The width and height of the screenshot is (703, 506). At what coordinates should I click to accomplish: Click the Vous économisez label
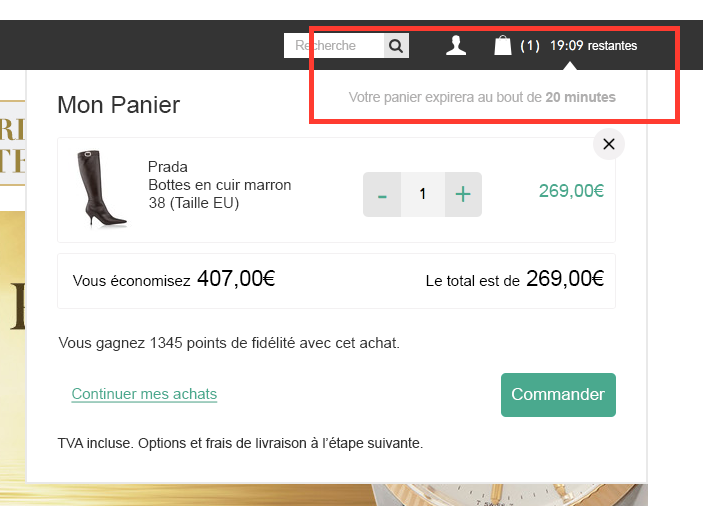click(131, 281)
